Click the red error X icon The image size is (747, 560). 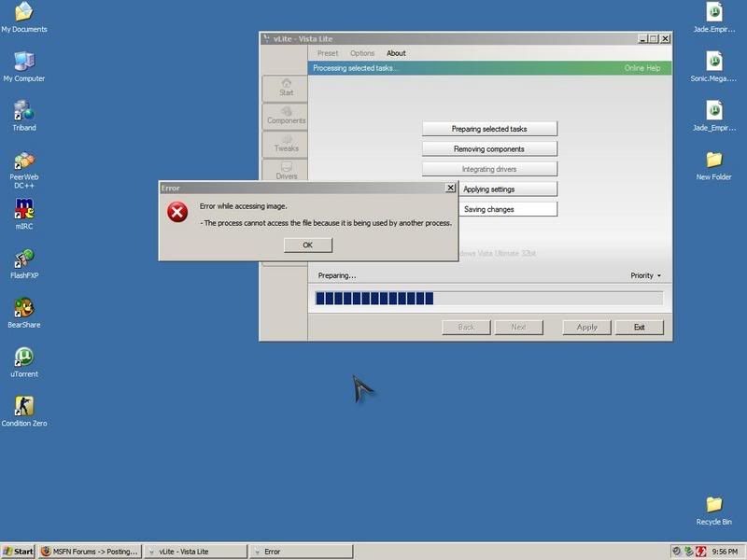coord(177,213)
